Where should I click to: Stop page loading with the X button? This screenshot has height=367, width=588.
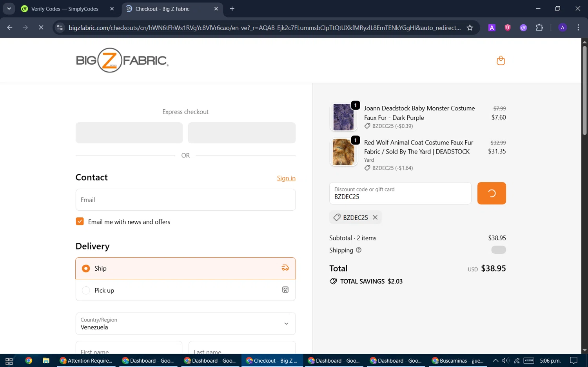coord(41,27)
